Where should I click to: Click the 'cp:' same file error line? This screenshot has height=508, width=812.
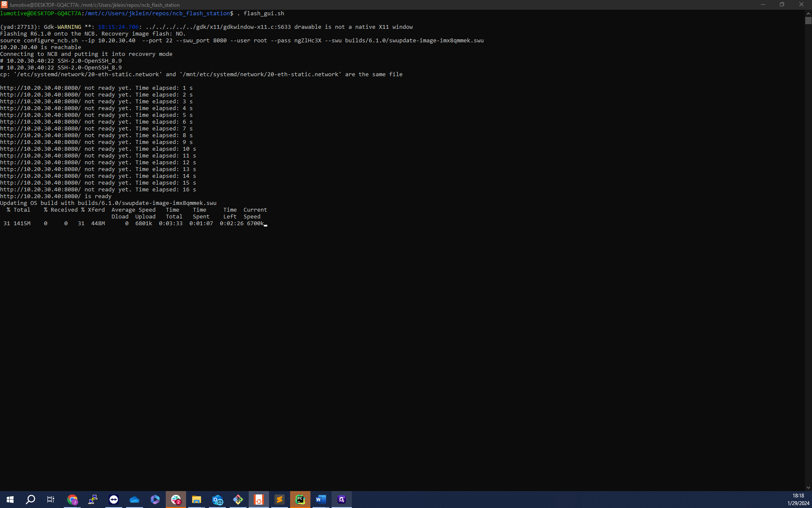pos(201,75)
